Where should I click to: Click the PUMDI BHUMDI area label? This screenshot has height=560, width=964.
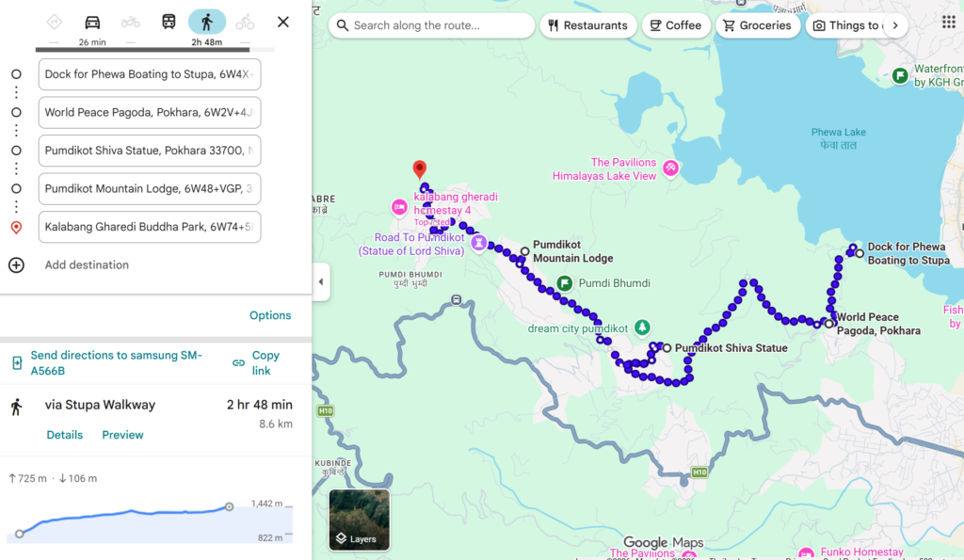tap(410, 280)
